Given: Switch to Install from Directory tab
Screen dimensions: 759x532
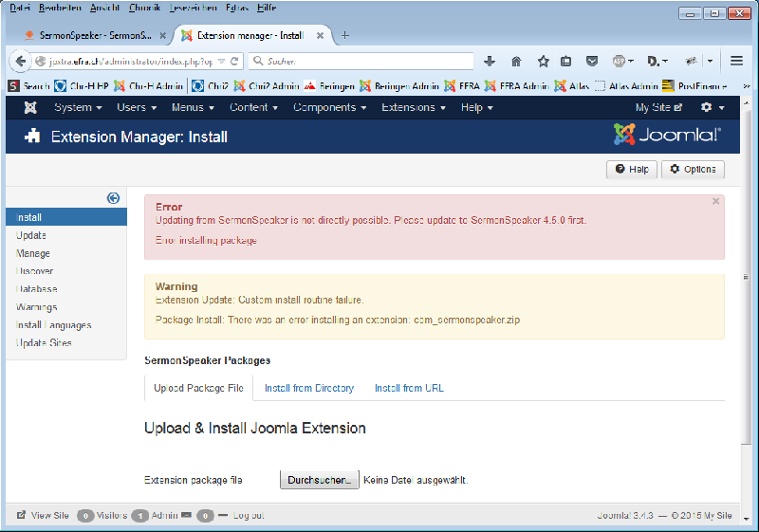Looking at the screenshot, I should pyautogui.click(x=309, y=388).
